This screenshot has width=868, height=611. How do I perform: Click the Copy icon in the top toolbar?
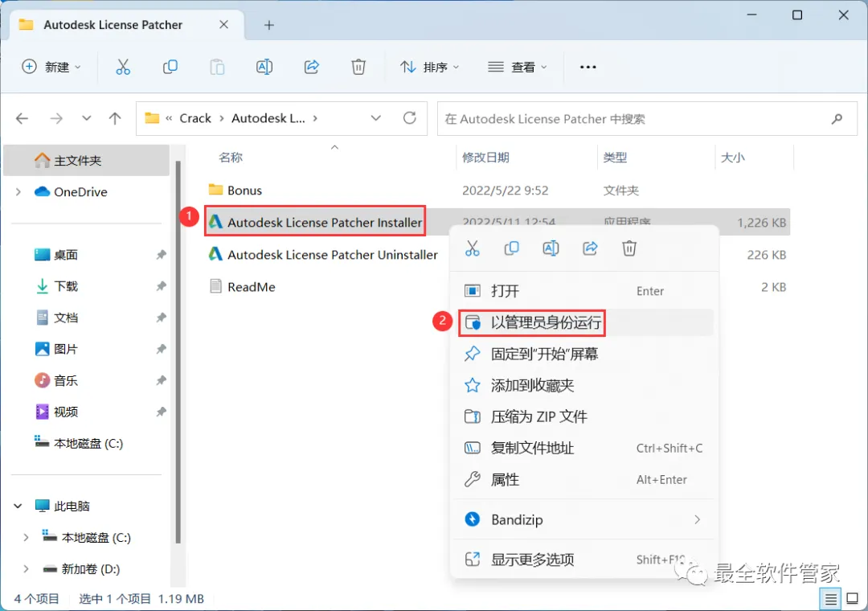(170, 67)
